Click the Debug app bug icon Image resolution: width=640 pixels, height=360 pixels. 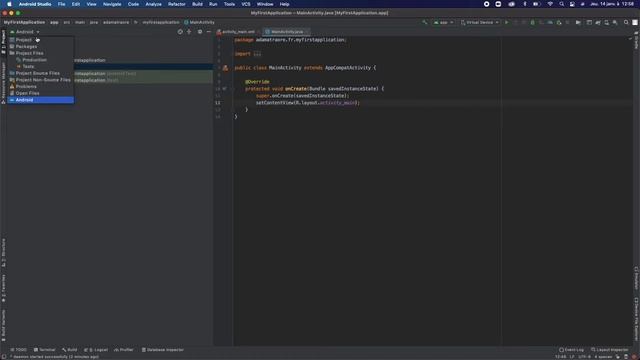(x=533, y=22)
